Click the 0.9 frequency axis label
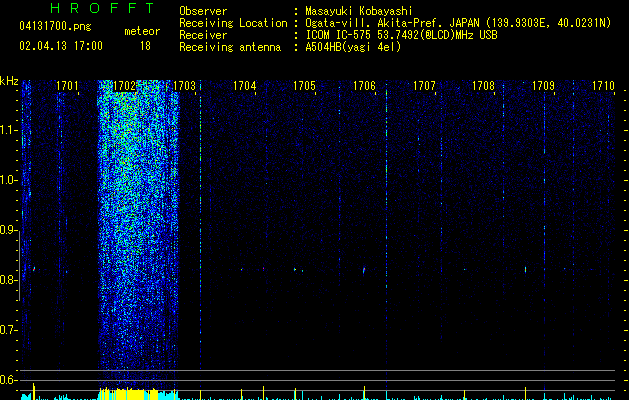The image size is (629, 400). (8, 230)
